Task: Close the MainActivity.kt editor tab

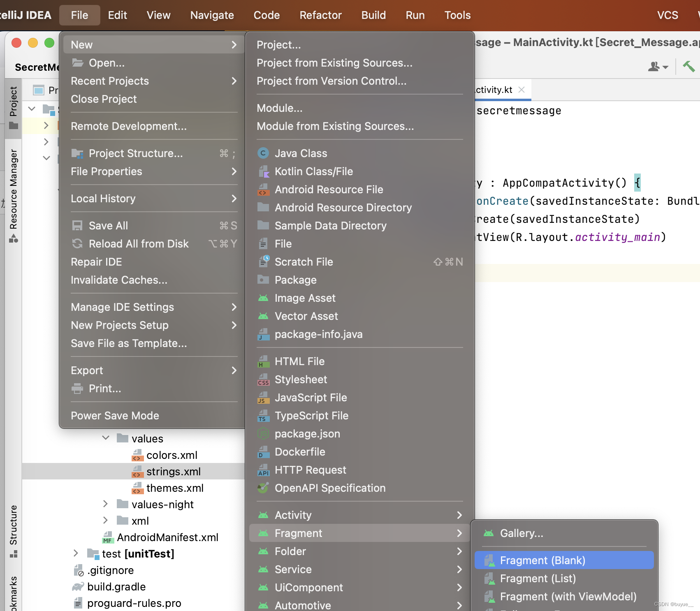Action: pyautogui.click(x=522, y=90)
